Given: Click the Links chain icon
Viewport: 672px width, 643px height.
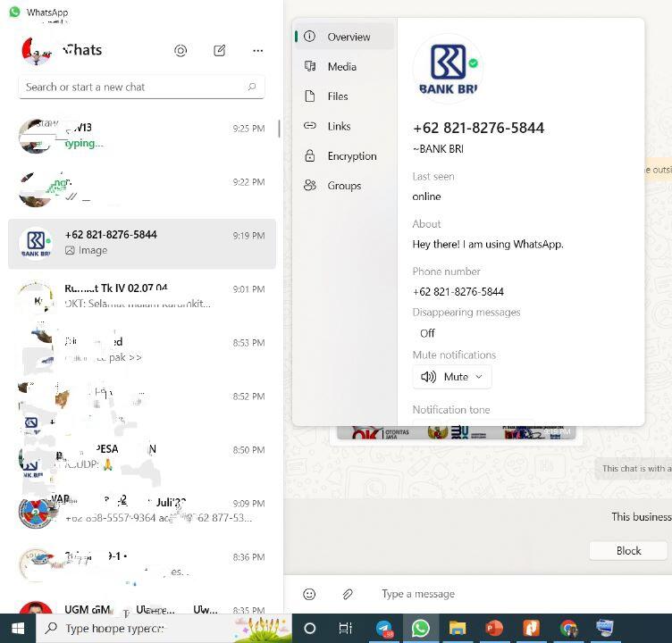Looking at the screenshot, I should [x=309, y=126].
